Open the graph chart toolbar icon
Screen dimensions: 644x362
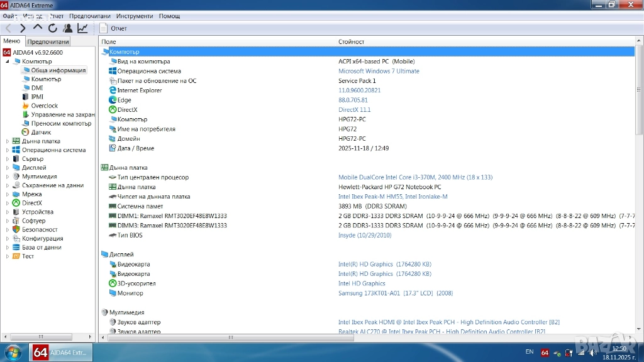click(x=83, y=28)
